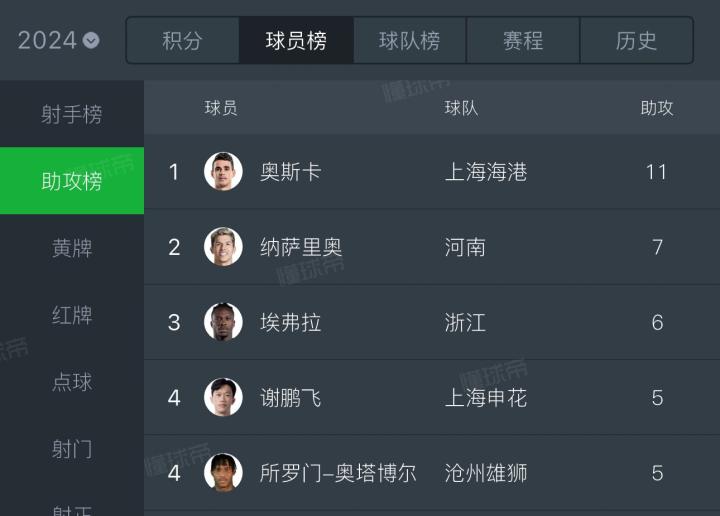Select 射手榜 in the sidebar

tap(72, 114)
